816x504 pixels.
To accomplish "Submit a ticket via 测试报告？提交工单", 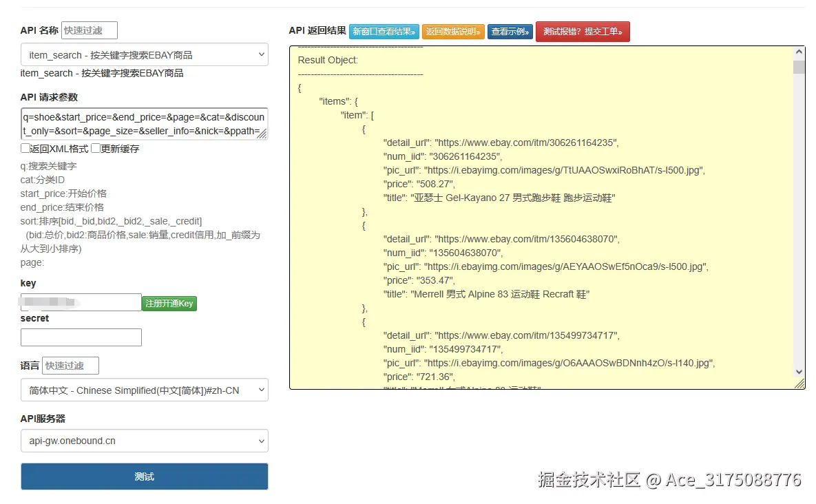I will [x=583, y=31].
